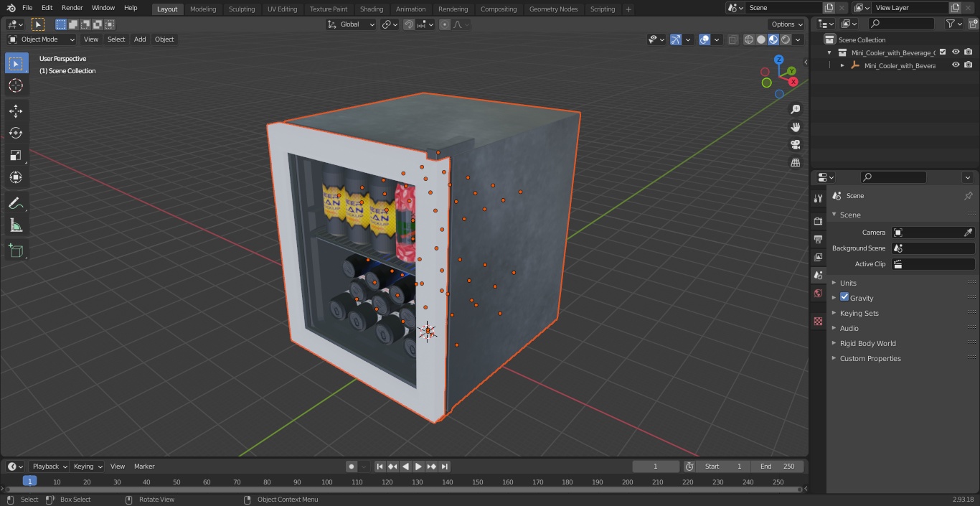Viewport: 980px width, 506px height.
Task: Open the Output properties tab
Action: pyautogui.click(x=818, y=239)
